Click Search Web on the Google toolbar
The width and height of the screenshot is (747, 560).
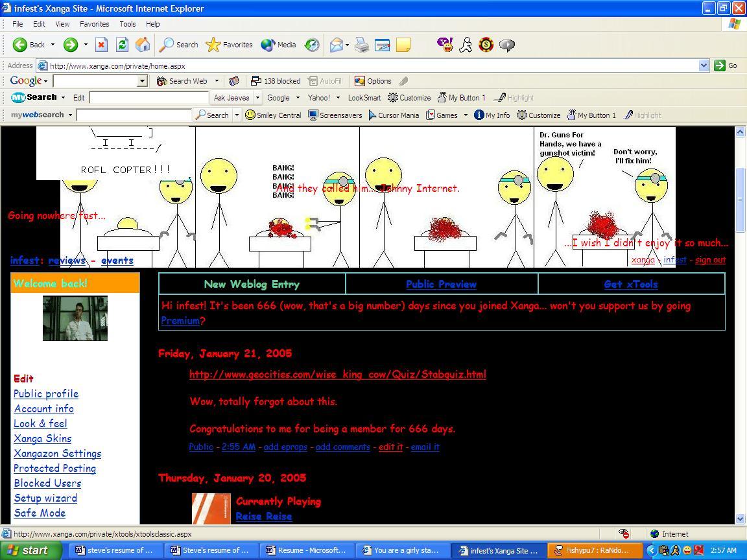click(x=182, y=81)
